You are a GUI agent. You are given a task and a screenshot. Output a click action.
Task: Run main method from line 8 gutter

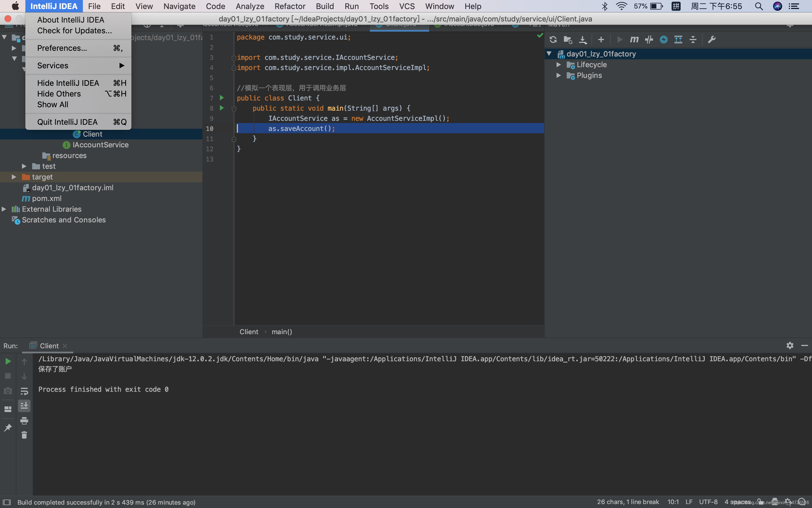tap(222, 108)
